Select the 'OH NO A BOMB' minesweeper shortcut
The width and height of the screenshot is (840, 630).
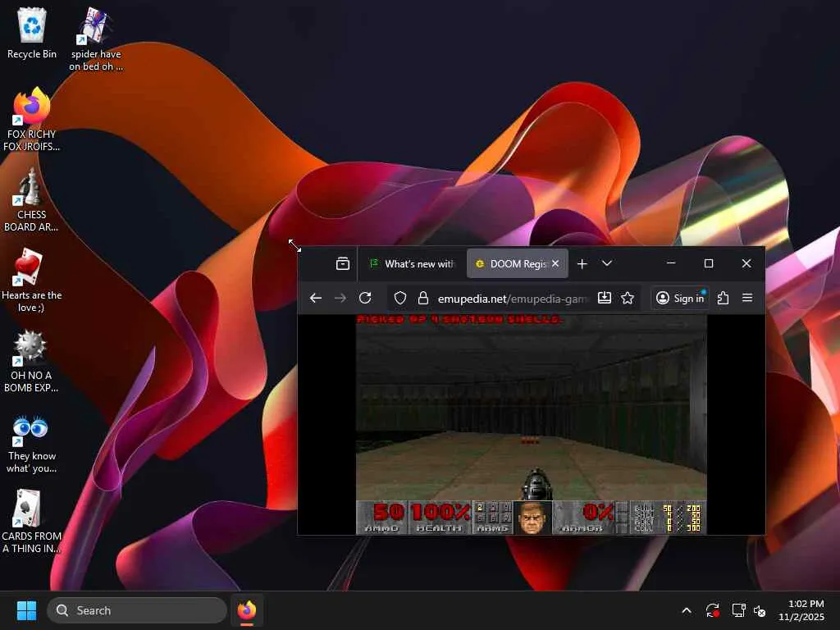32,361
